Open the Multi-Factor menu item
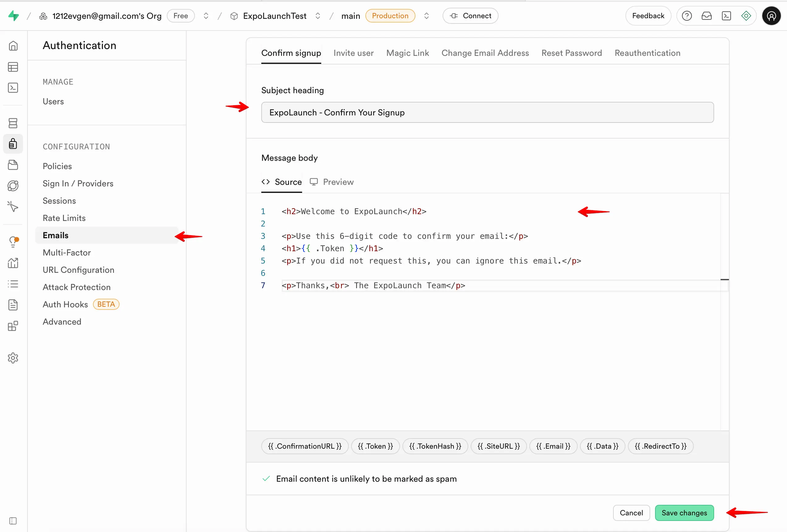The image size is (787, 532). [67, 252]
